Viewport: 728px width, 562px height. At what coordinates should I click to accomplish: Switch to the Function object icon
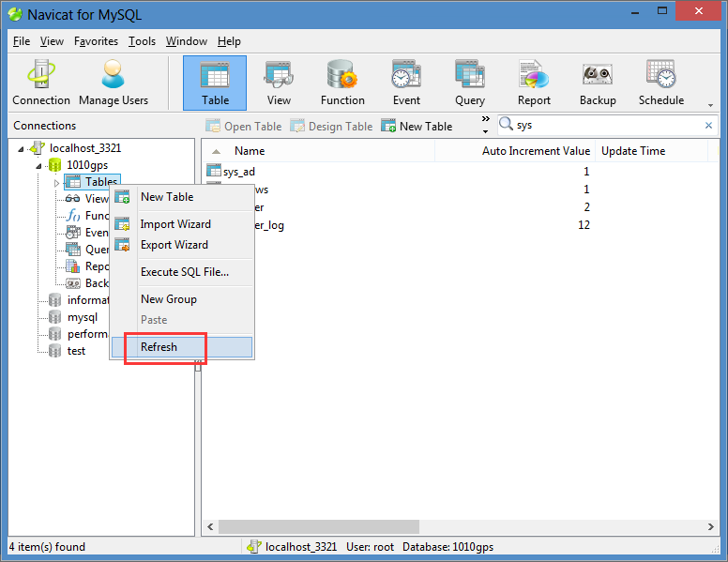pyautogui.click(x=342, y=84)
